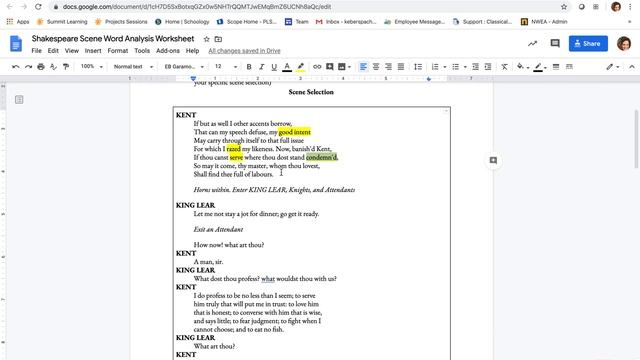Viewport: 640px width, 360px height.
Task: Open highlight color picker
Action: 300,67
